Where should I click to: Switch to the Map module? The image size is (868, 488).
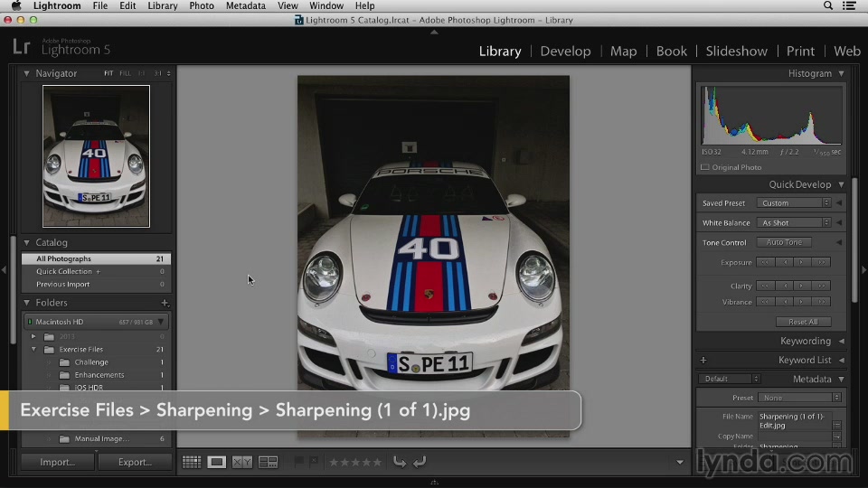(x=623, y=51)
